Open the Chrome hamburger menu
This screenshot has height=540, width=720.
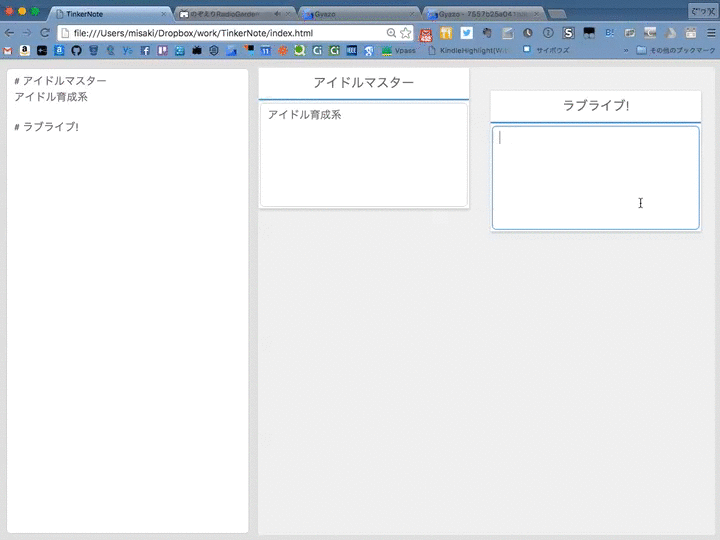click(711, 33)
